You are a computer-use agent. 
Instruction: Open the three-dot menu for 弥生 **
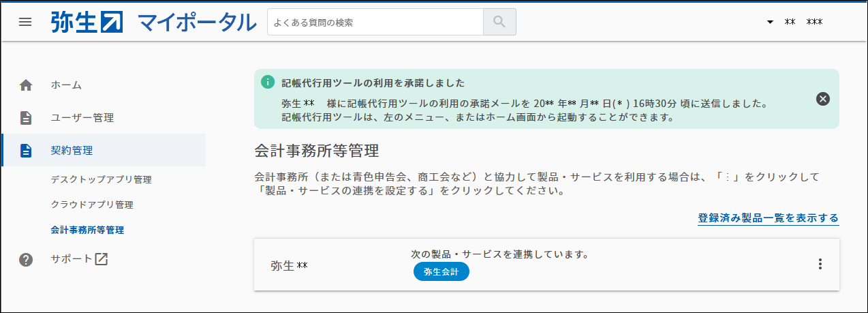click(x=820, y=264)
